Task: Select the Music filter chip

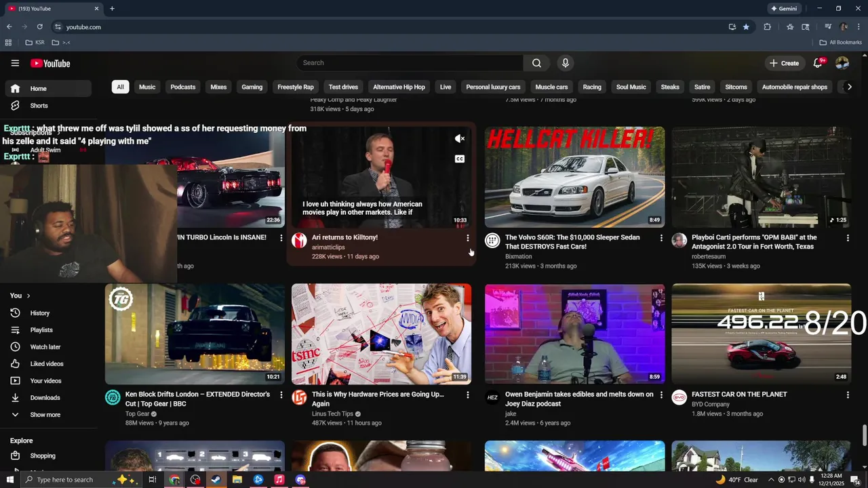Action: [x=147, y=87]
